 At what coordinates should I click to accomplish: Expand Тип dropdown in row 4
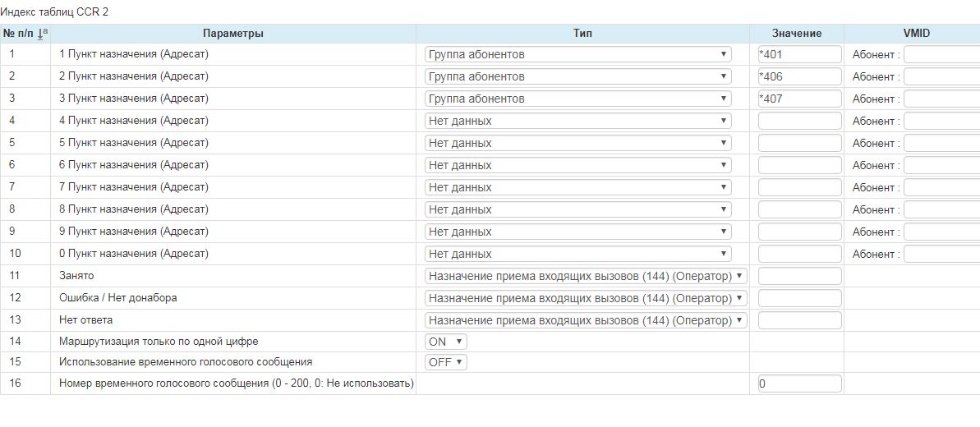pyautogui.click(x=577, y=121)
